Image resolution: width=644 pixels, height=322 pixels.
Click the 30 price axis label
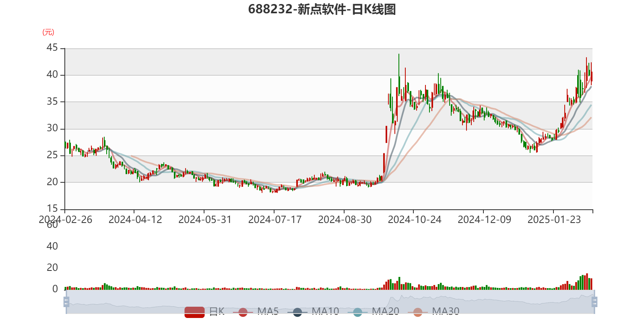point(52,128)
